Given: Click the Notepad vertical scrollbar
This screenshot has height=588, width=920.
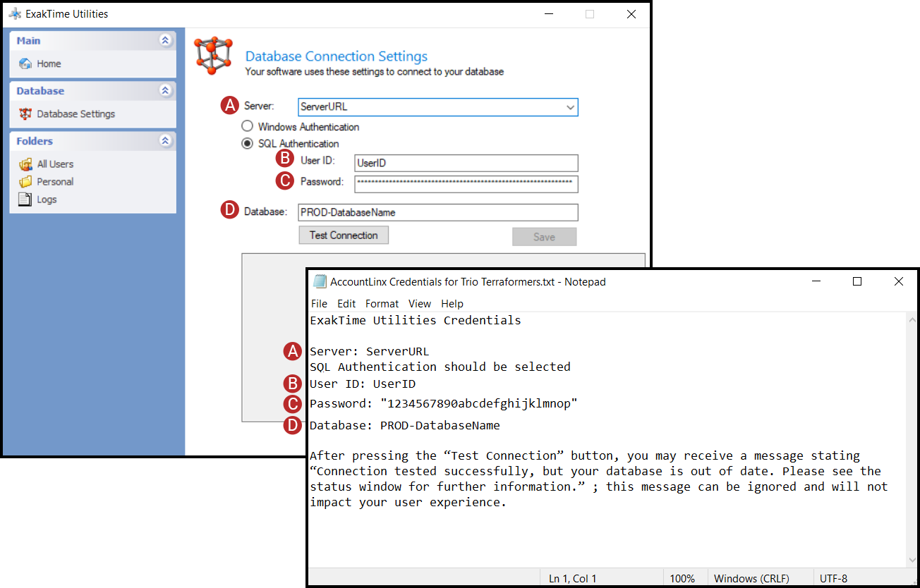Looking at the screenshot, I should [912, 441].
